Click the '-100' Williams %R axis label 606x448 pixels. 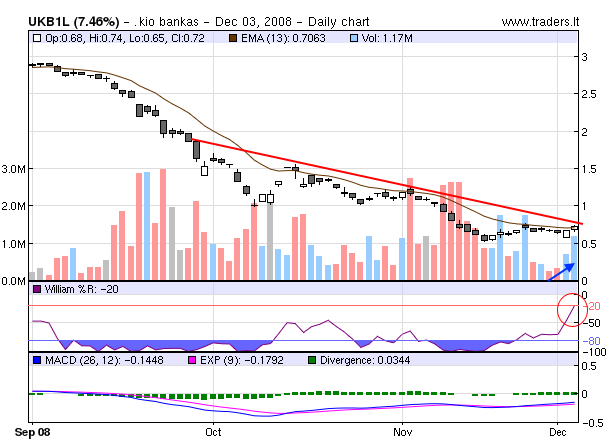coord(594,352)
